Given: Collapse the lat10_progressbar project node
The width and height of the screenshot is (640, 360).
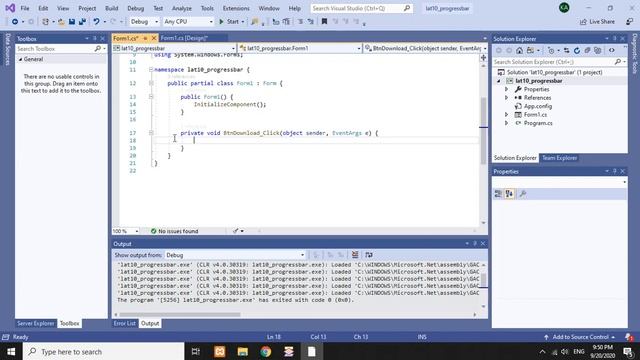Looking at the screenshot, I should click(498, 81).
